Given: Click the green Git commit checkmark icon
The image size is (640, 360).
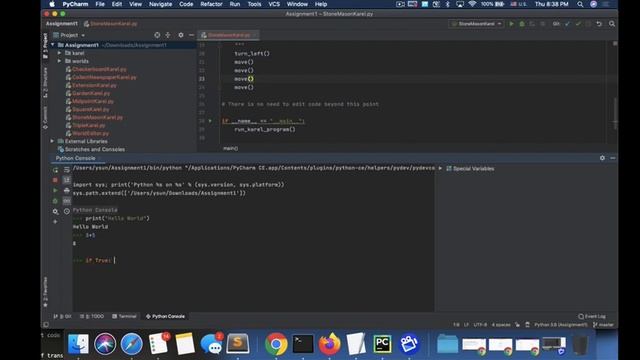Looking at the screenshot, I should tap(578, 24).
